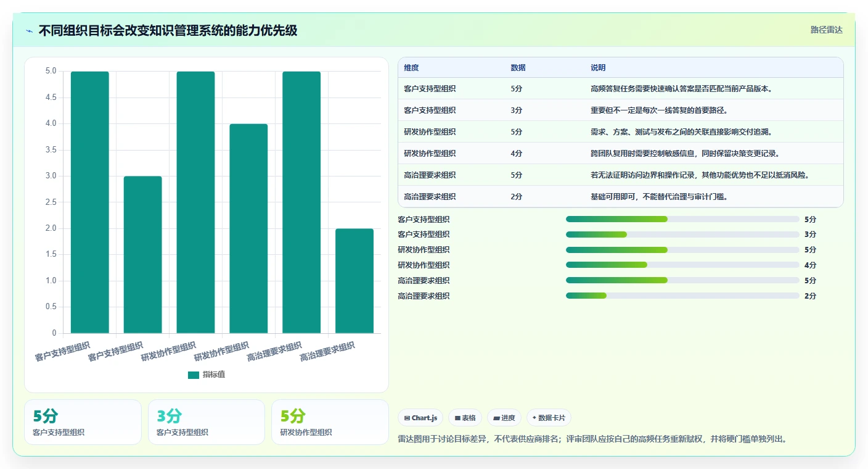Click the chart bar reaching value 3.0
Viewport: 868px width, 469px height.
(143, 255)
